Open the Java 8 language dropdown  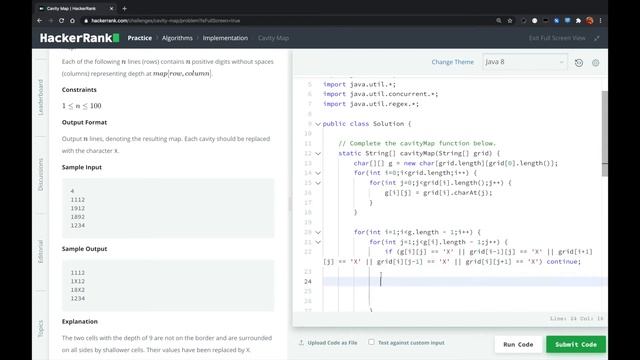click(524, 62)
